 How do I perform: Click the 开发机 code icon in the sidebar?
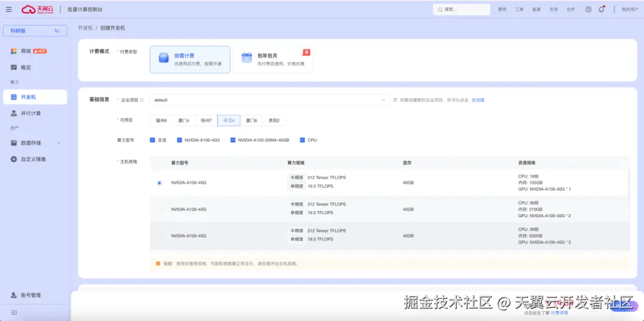14,97
